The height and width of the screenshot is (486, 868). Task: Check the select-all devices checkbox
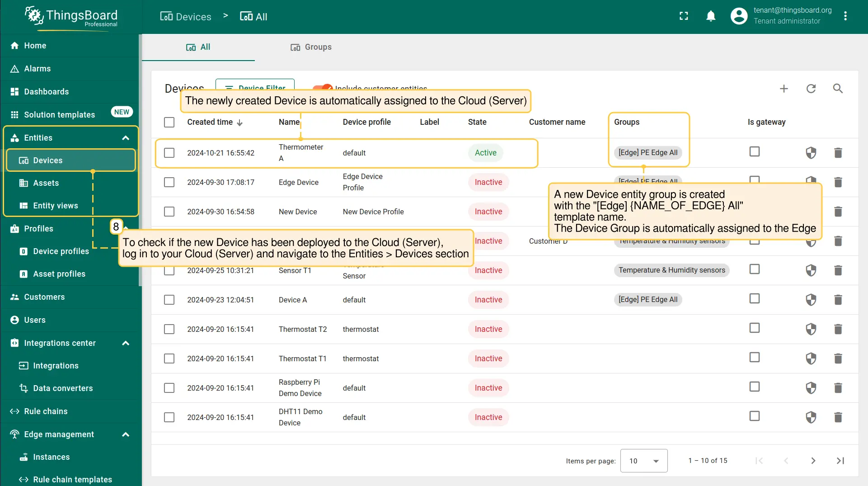tap(169, 122)
